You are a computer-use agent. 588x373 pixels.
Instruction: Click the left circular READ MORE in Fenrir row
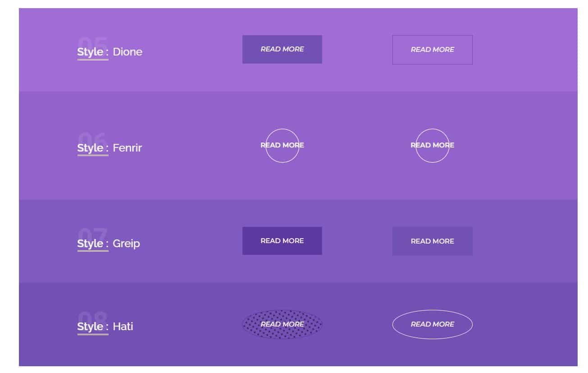coord(283,145)
